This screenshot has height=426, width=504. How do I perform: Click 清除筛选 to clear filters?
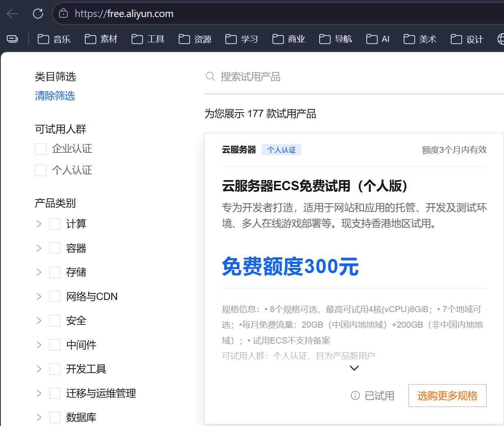(55, 96)
